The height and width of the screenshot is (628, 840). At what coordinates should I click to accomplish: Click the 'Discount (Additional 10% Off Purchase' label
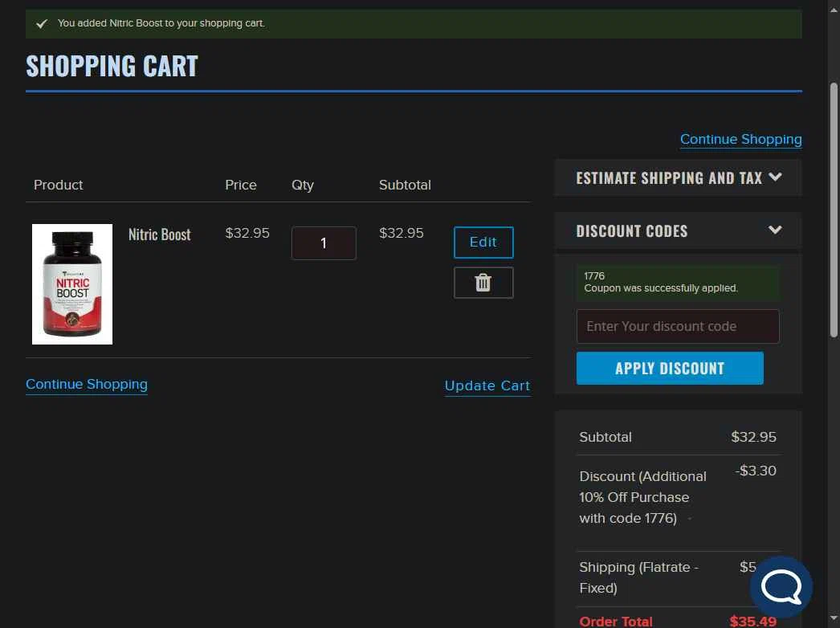tap(642, 497)
